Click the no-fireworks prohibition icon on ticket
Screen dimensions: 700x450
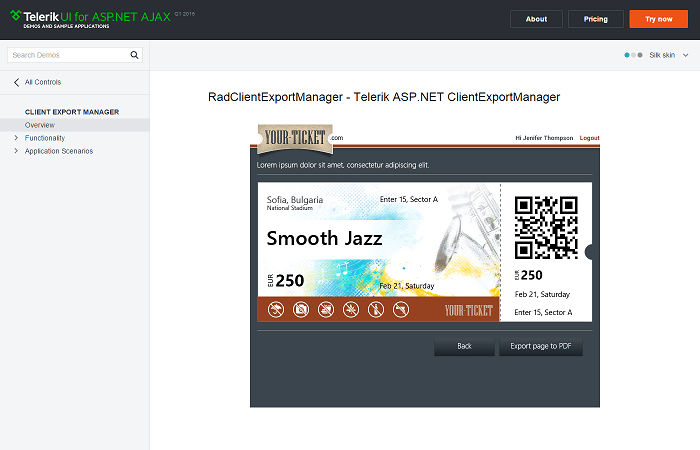(351, 310)
